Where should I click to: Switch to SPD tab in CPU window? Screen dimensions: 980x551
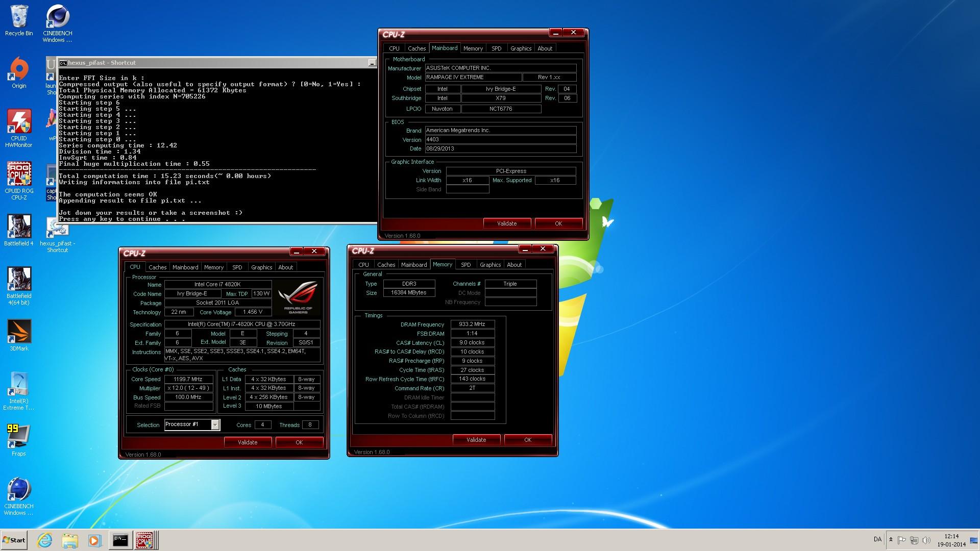click(237, 267)
